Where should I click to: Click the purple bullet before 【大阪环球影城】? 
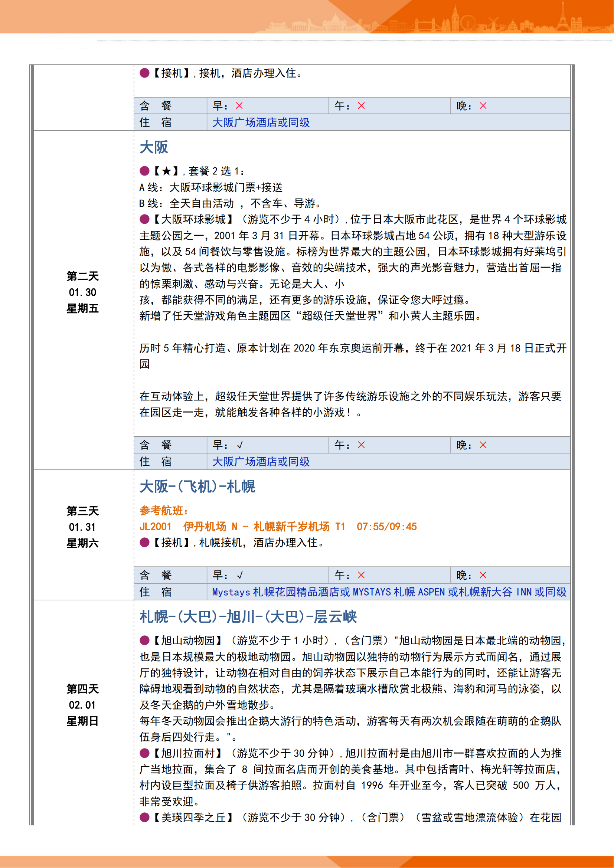click(144, 219)
